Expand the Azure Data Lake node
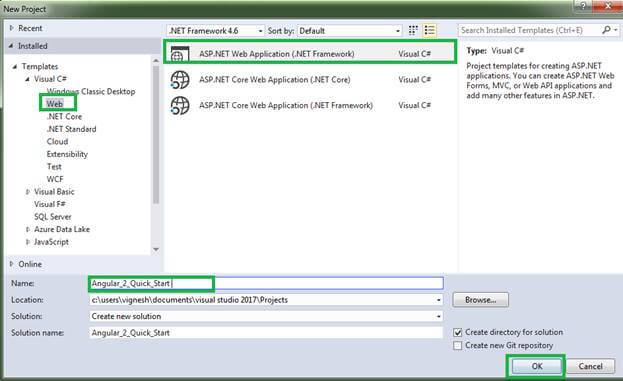 click(27, 230)
